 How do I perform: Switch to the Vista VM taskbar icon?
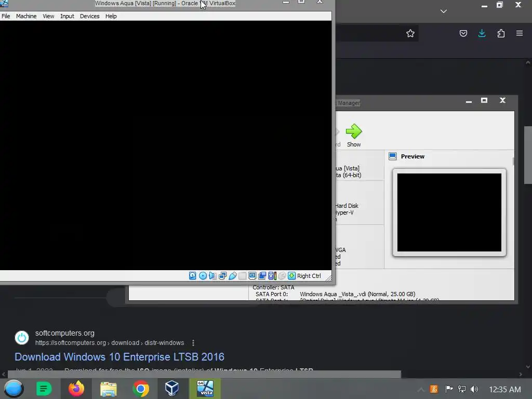[205, 389]
